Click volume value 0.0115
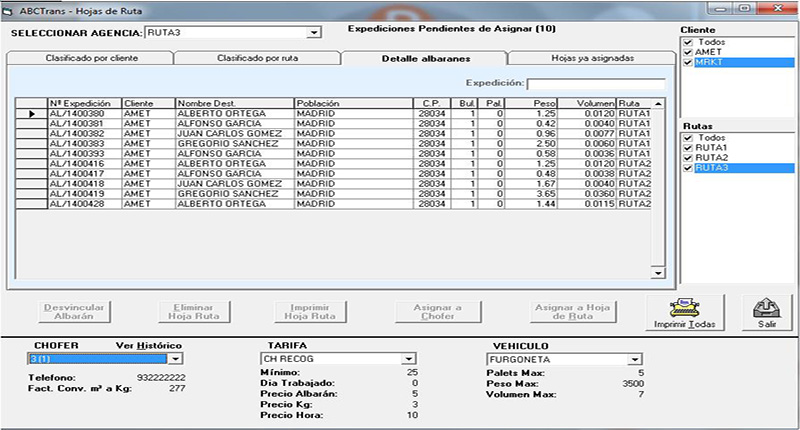 (599, 204)
